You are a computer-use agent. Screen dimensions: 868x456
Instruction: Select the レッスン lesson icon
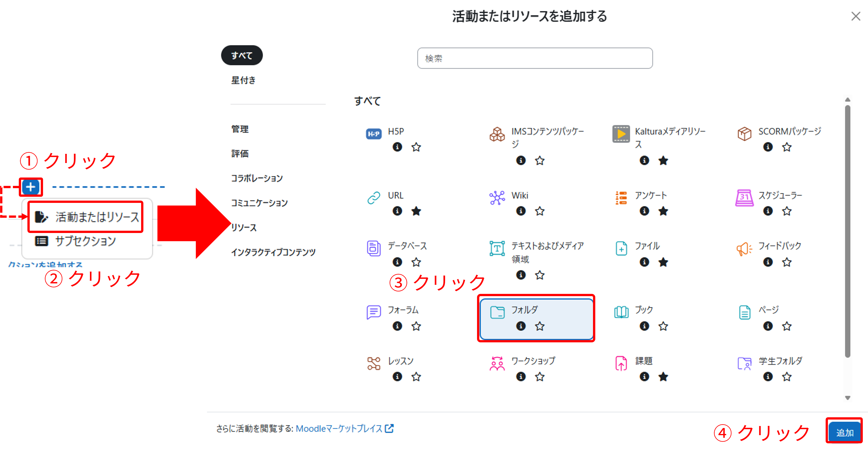(x=373, y=364)
